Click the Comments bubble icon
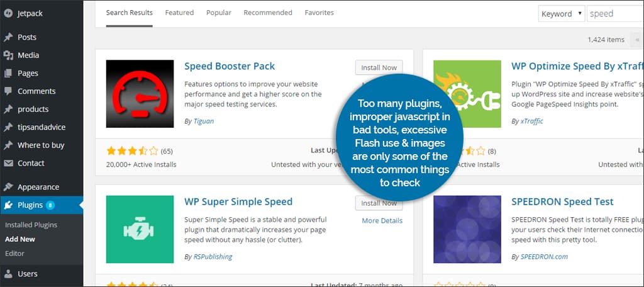644x287 pixels. click(x=8, y=91)
